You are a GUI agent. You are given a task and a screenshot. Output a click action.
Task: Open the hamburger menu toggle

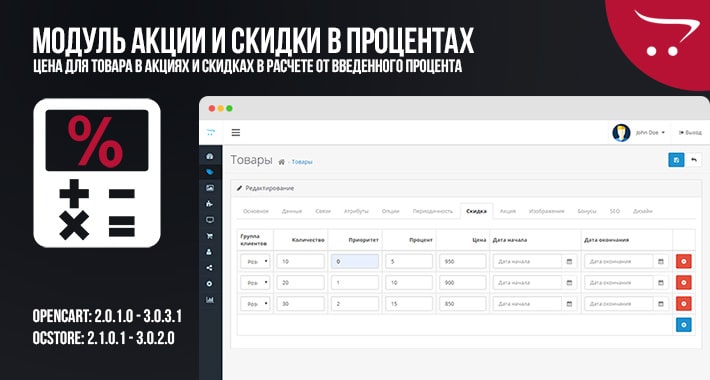[235, 133]
